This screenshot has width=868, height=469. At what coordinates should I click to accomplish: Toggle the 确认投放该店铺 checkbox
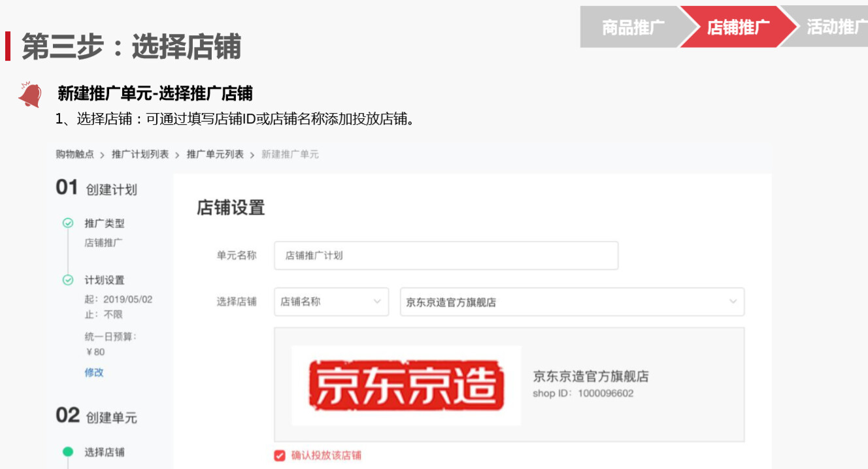coord(280,455)
